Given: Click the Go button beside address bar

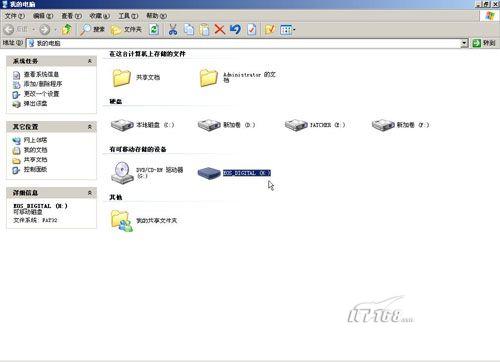Looking at the screenshot, I should [484, 43].
